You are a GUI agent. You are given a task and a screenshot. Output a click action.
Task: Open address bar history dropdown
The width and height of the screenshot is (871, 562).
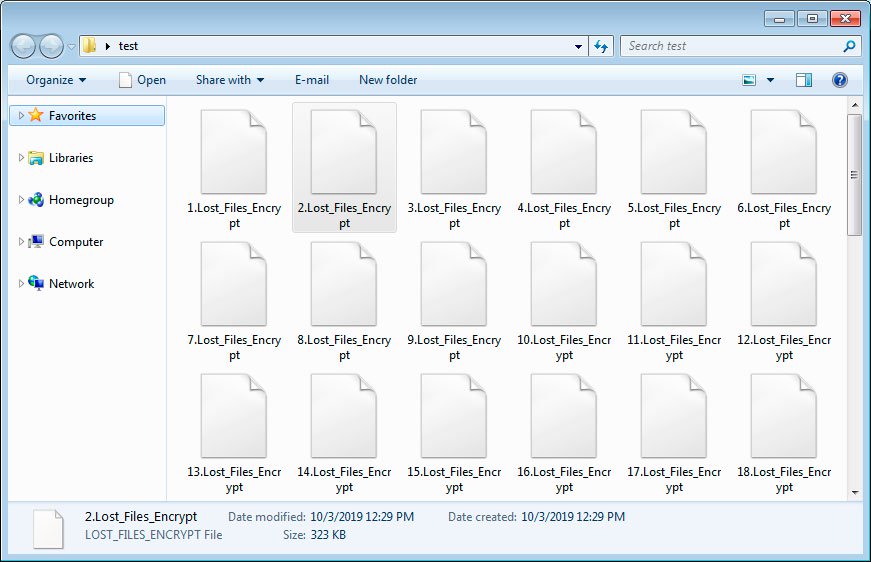[x=578, y=47]
